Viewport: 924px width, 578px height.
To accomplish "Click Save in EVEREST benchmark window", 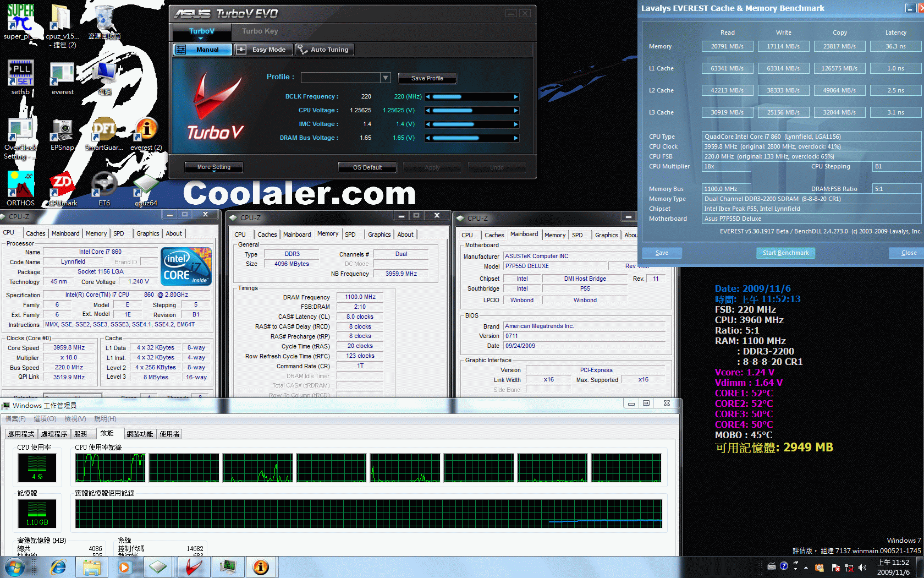I will click(x=662, y=253).
